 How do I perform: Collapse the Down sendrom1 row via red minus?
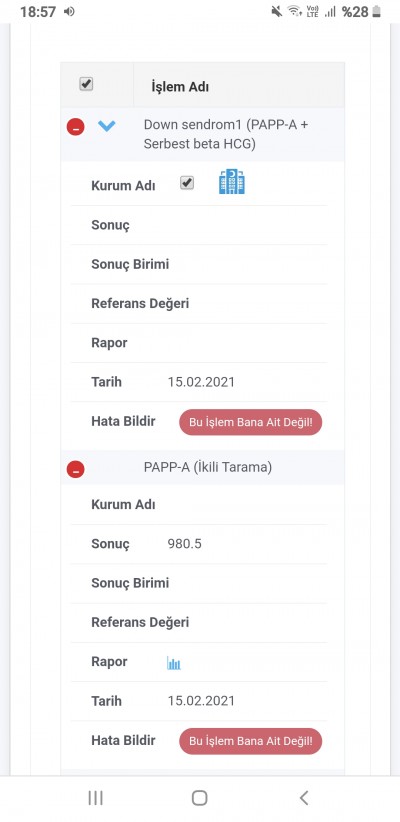[75, 126]
